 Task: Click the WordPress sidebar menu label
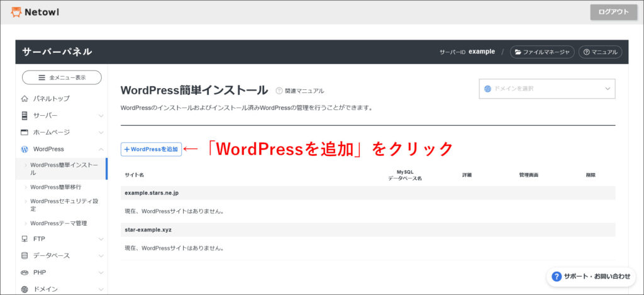click(x=48, y=149)
